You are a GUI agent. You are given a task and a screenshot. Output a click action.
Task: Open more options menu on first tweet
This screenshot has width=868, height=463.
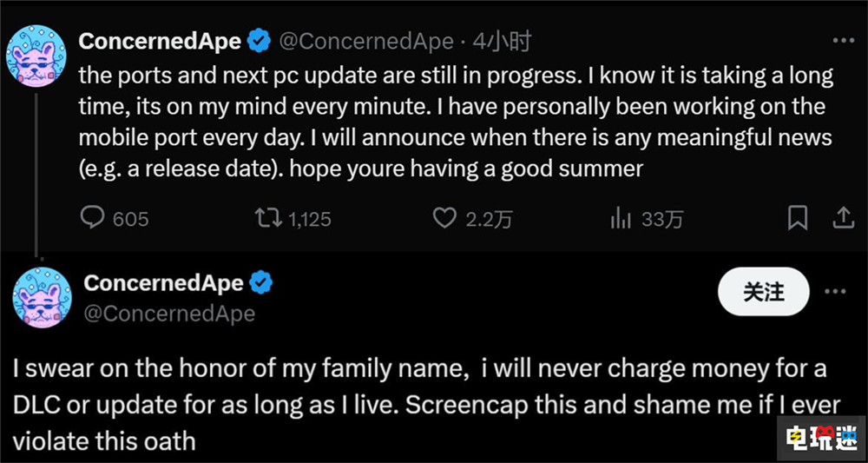[x=842, y=41]
